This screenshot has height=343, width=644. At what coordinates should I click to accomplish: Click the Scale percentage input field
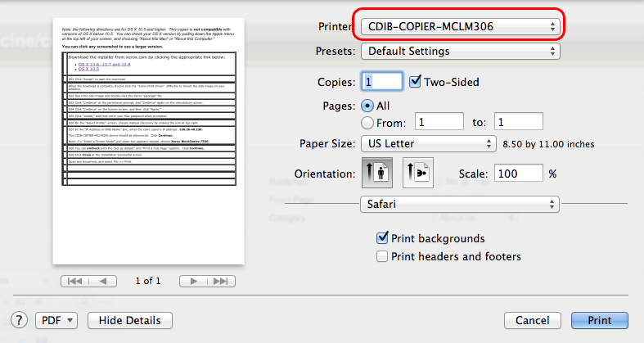[518, 174]
